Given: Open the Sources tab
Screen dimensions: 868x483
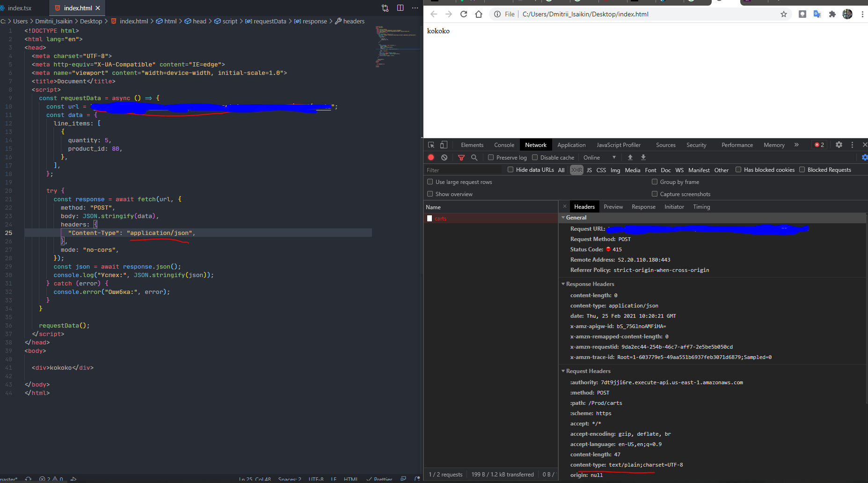Looking at the screenshot, I should tap(665, 145).
